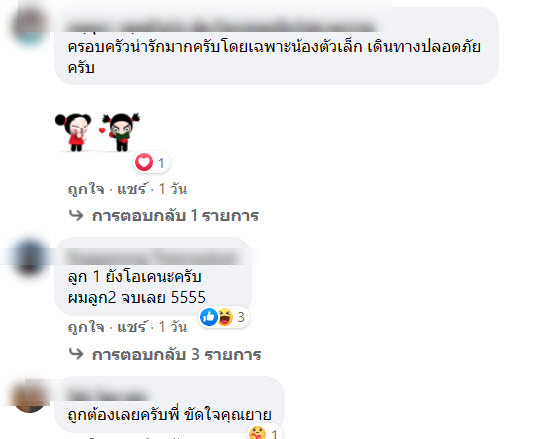Click the heart reaction icon under the sticker

[144, 162]
